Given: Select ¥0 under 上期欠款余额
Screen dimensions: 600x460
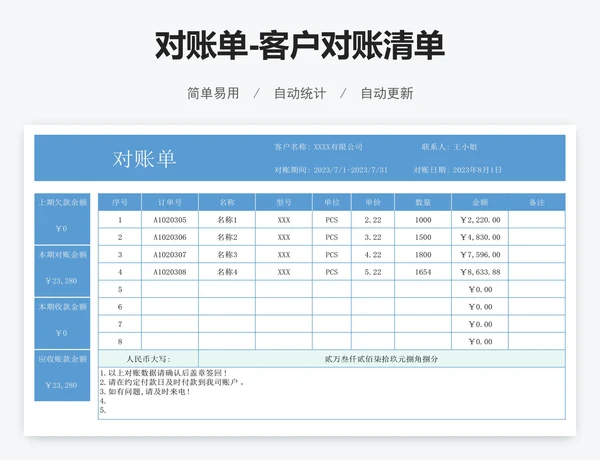Looking at the screenshot, I should pos(61,229).
